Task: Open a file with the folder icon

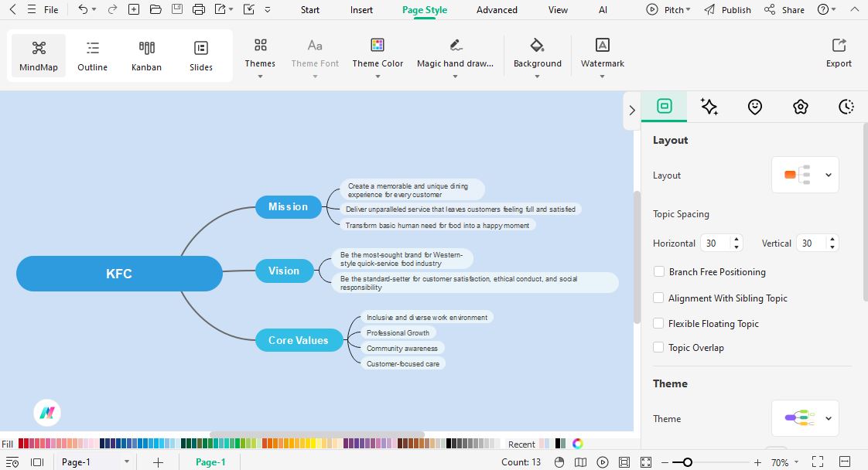Action: coord(155,9)
